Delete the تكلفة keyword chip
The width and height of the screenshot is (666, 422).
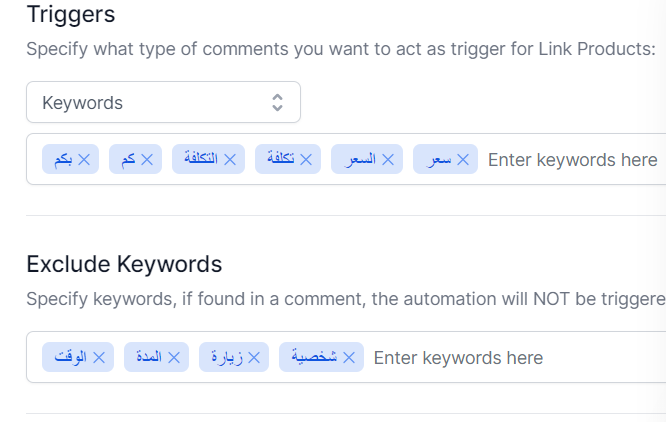[x=306, y=160]
